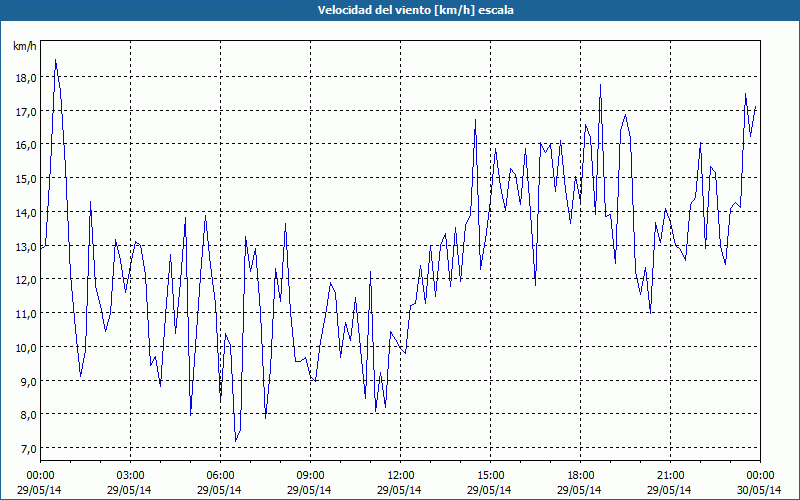Pick the '8,0' y-axis tick label

[29, 415]
